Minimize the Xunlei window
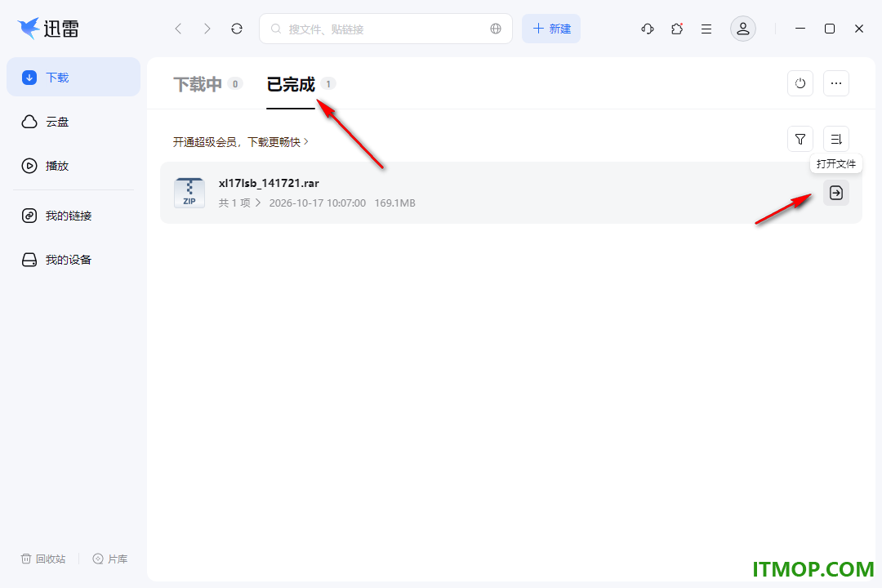The width and height of the screenshot is (882, 588). [800, 28]
